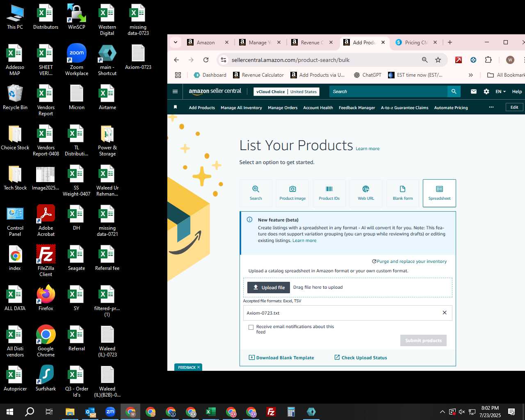525x420 pixels.
Task: Open Firefox desktop shortcut
Action: point(46,298)
